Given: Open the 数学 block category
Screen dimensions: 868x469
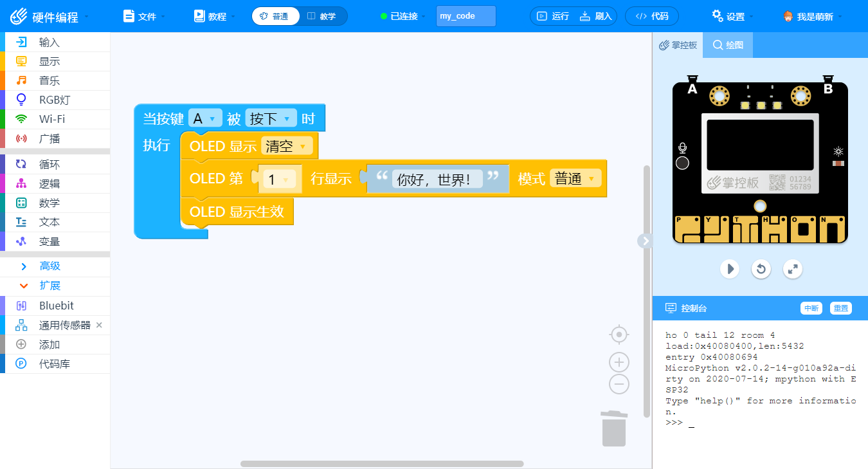Looking at the screenshot, I should tap(55, 203).
